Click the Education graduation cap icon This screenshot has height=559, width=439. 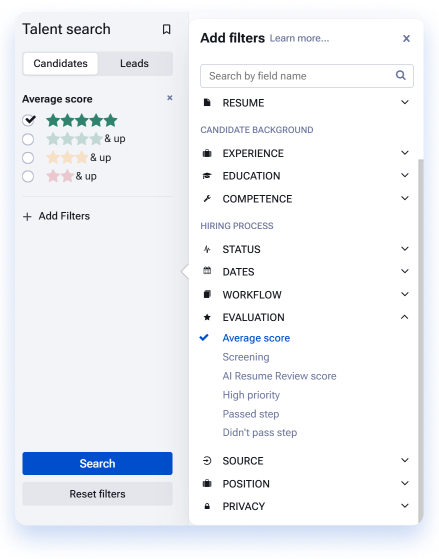point(207,176)
